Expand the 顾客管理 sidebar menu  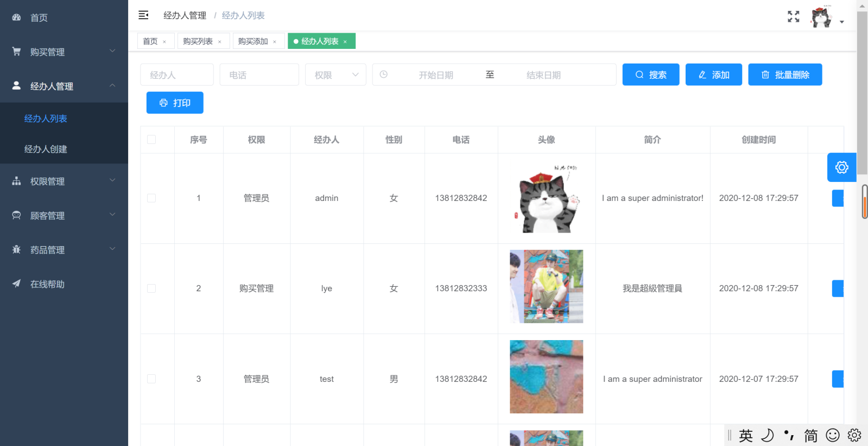pyautogui.click(x=64, y=215)
